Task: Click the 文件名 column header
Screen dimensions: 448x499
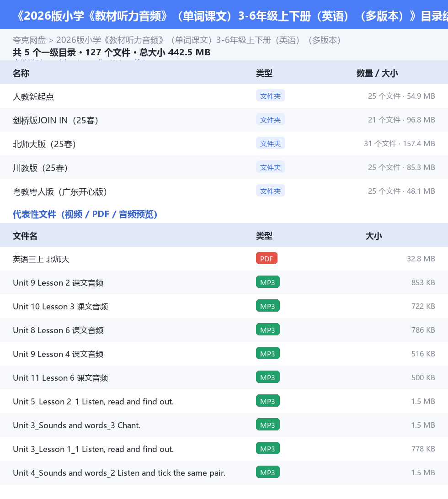Action: coord(25,236)
